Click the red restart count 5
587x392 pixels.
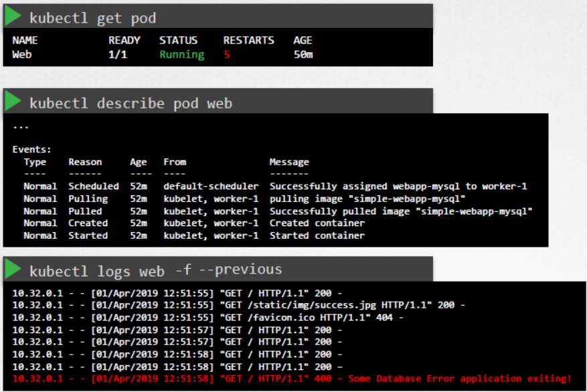pos(227,54)
